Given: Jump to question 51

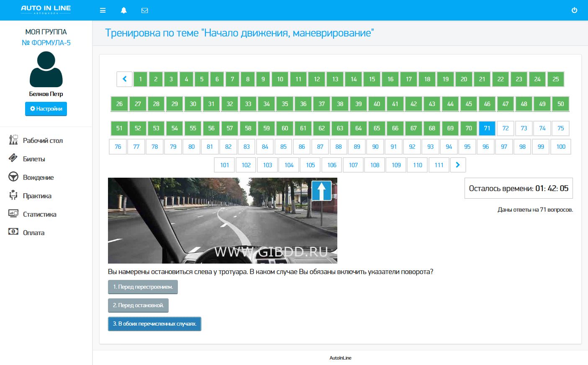Looking at the screenshot, I should 119,128.
